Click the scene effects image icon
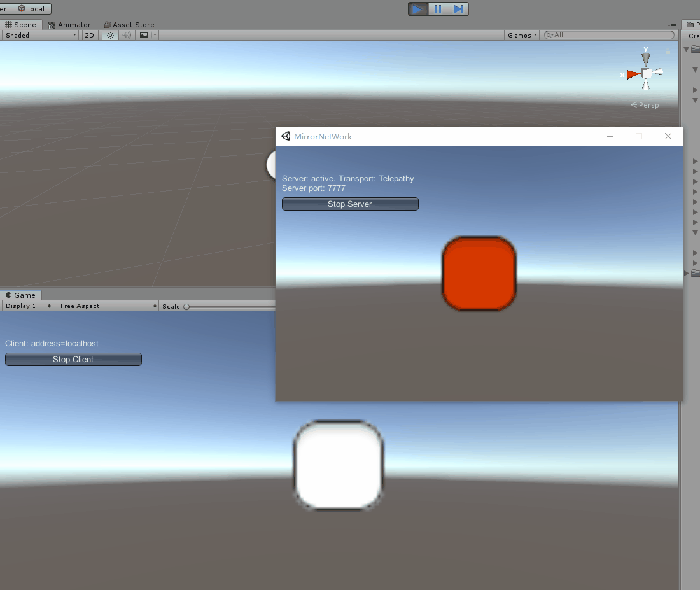The image size is (700, 590). pyautogui.click(x=144, y=35)
